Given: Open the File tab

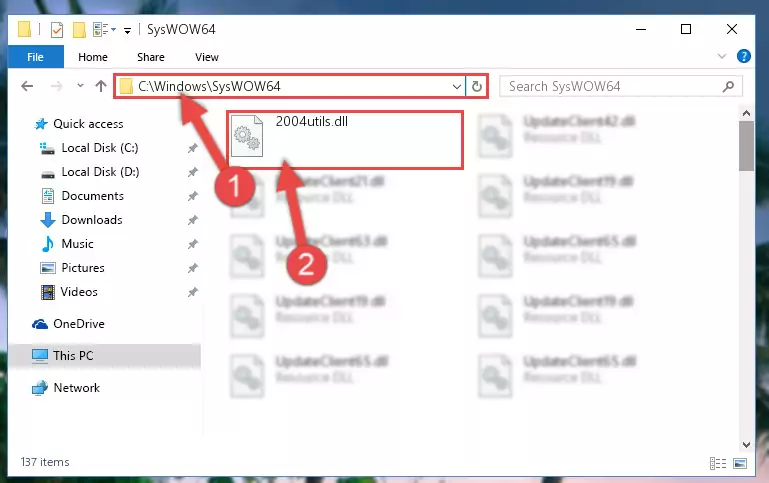Looking at the screenshot, I should pyautogui.click(x=35, y=57).
